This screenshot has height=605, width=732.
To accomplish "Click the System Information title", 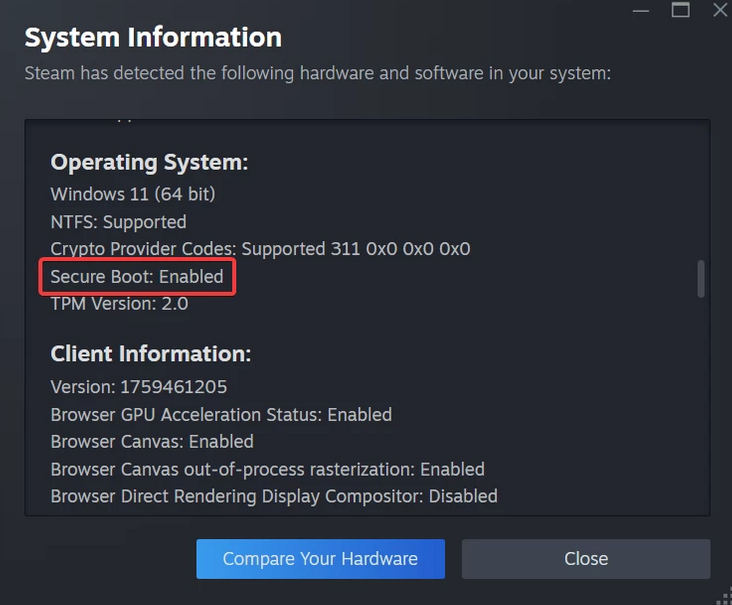I will pyautogui.click(x=153, y=38).
